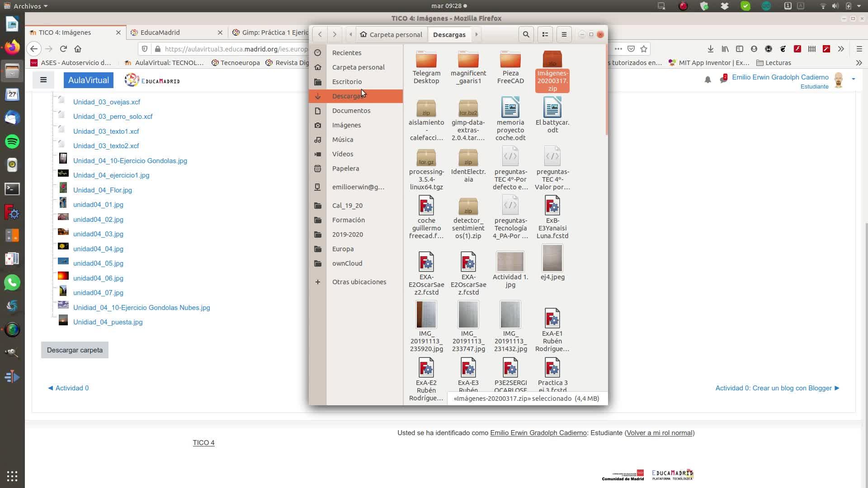This screenshot has height=488, width=868.
Task: Expand the path bar right arrow
Action: pos(476,34)
